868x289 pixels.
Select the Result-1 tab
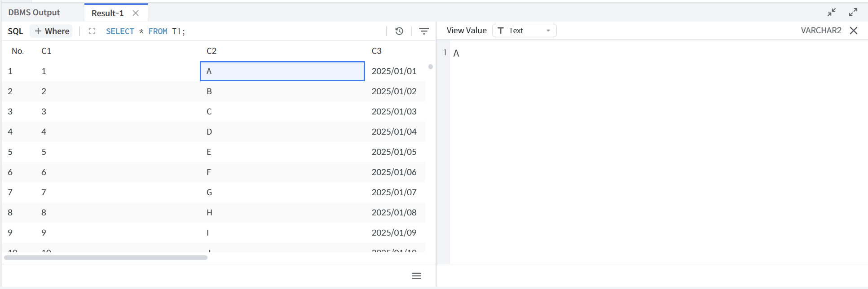point(107,13)
